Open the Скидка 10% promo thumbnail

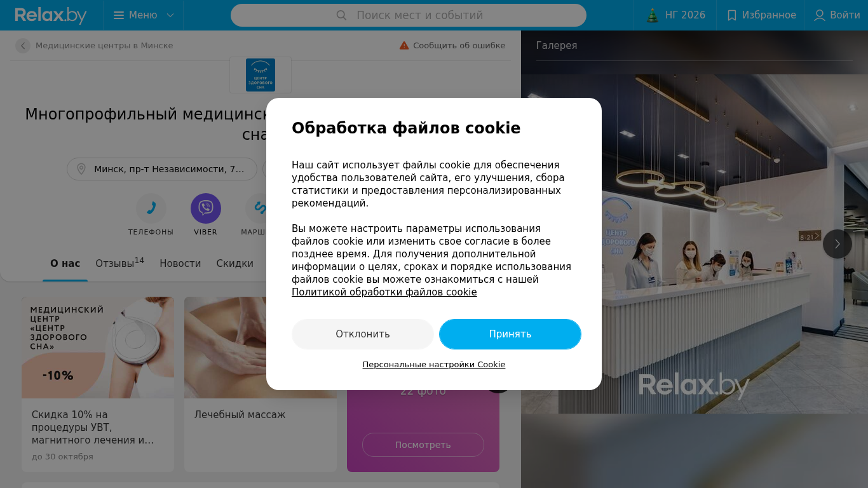pyautogui.click(x=98, y=348)
